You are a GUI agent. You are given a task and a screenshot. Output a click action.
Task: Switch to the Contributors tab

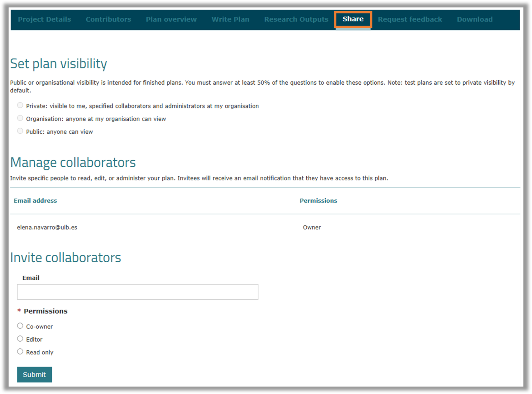[108, 19]
